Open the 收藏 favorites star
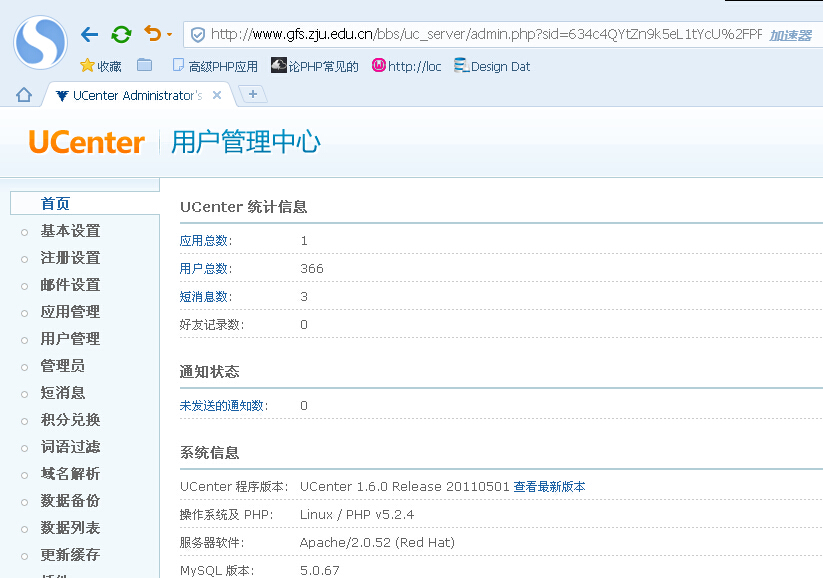The image size is (823, 578). tap(101, 66)
